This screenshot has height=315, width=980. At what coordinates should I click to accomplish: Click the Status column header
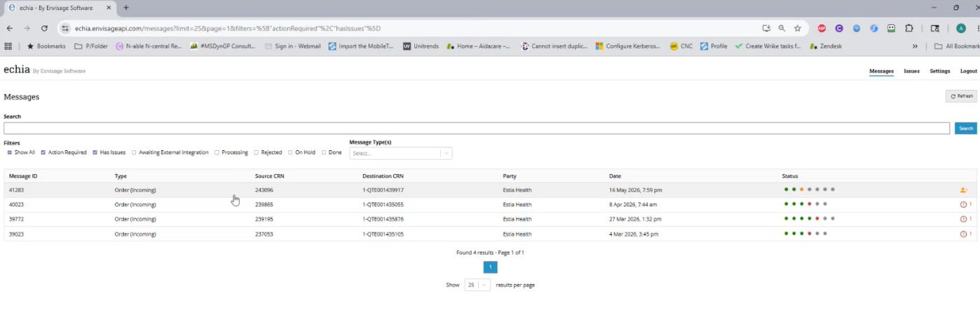point(790,176)
